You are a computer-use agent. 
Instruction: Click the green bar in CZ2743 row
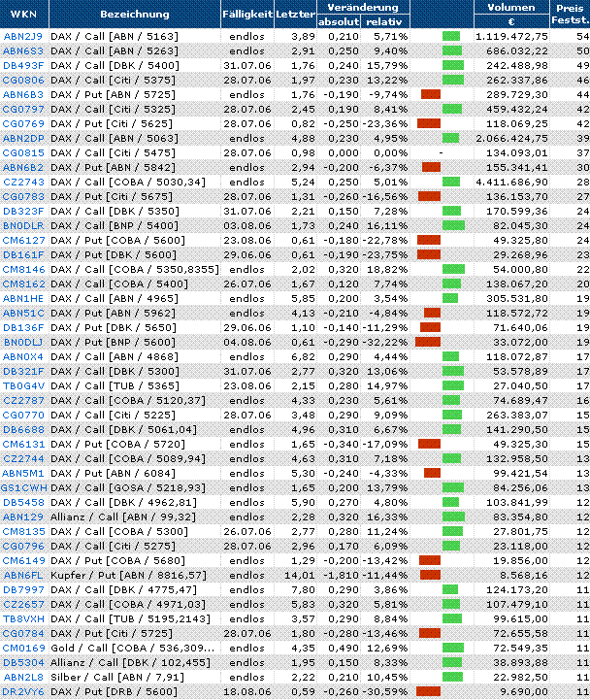(451, 183)
